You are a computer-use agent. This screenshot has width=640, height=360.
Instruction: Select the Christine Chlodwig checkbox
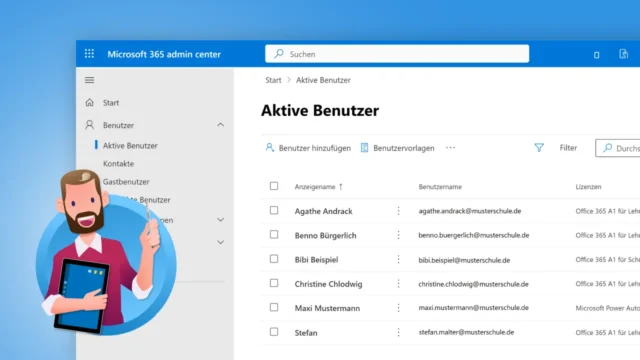[x=274, y=283]
